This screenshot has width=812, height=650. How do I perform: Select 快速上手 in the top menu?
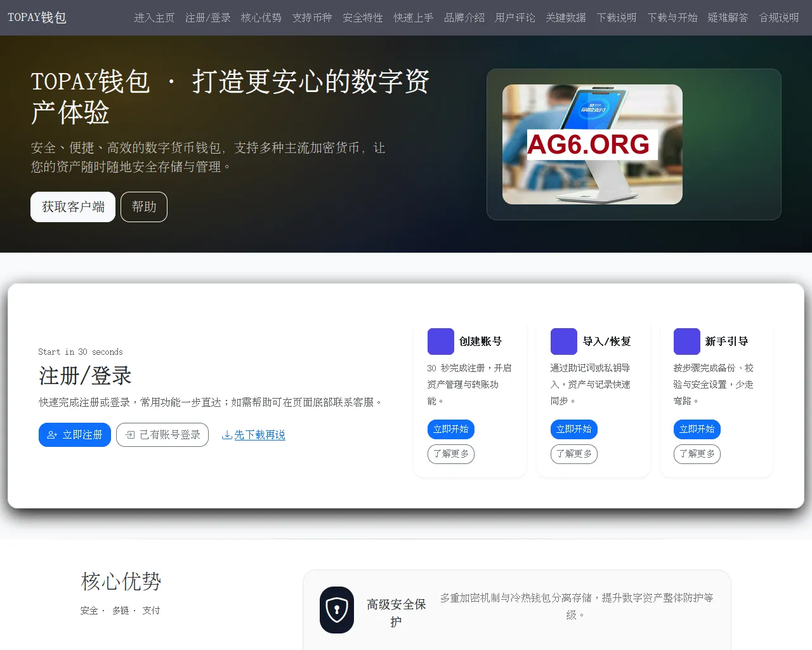(x=414, y=18)
